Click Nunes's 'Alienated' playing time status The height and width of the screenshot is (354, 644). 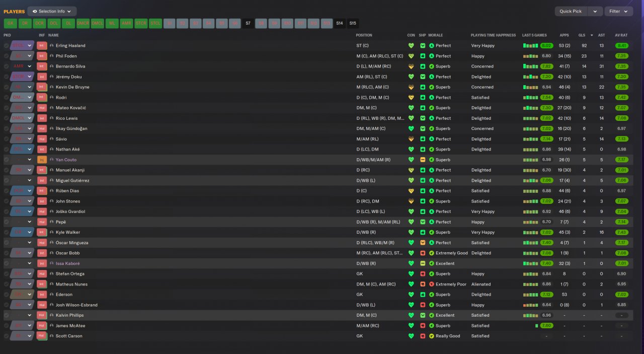(481, 284)
